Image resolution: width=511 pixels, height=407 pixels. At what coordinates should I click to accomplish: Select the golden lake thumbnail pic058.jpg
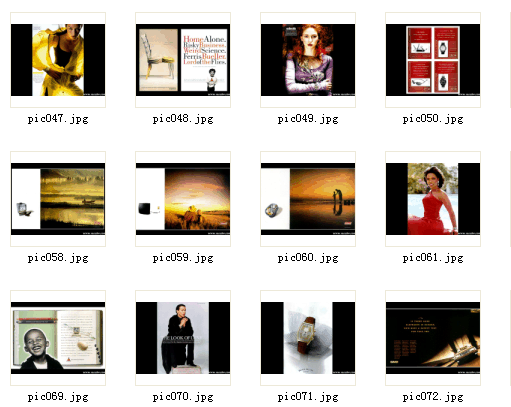58,199
